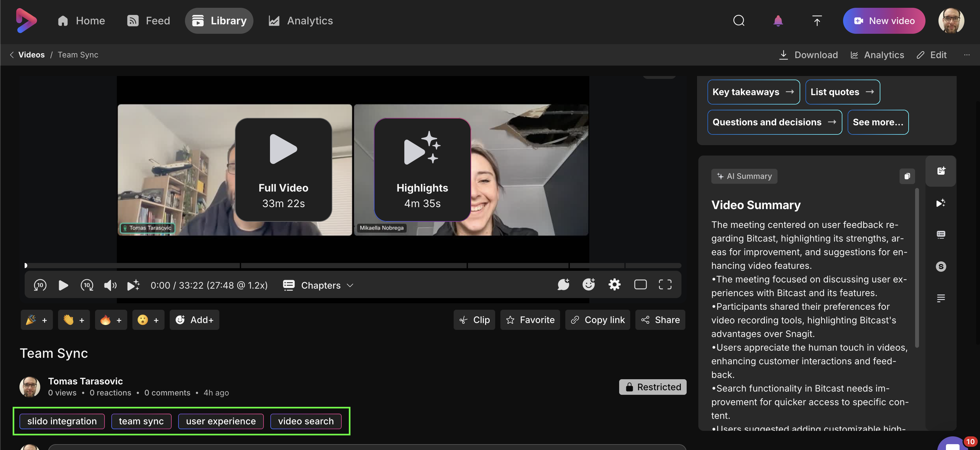Skip forward 10 seconds
Screen dimensions: 980x450
pos(87,285)
